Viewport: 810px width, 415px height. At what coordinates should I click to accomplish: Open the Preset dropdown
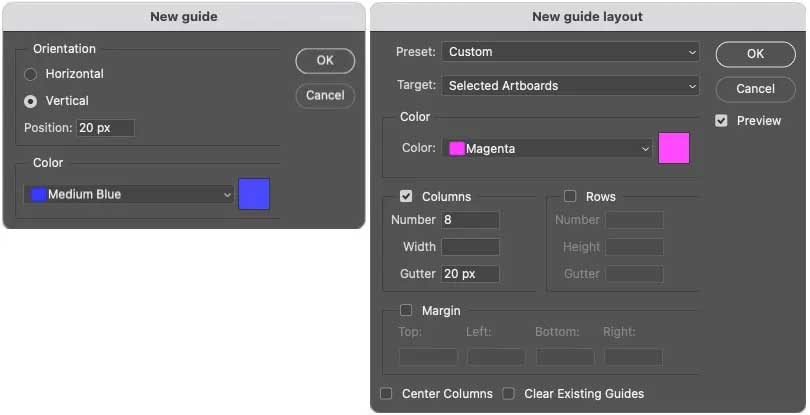[x=571, y=52]
